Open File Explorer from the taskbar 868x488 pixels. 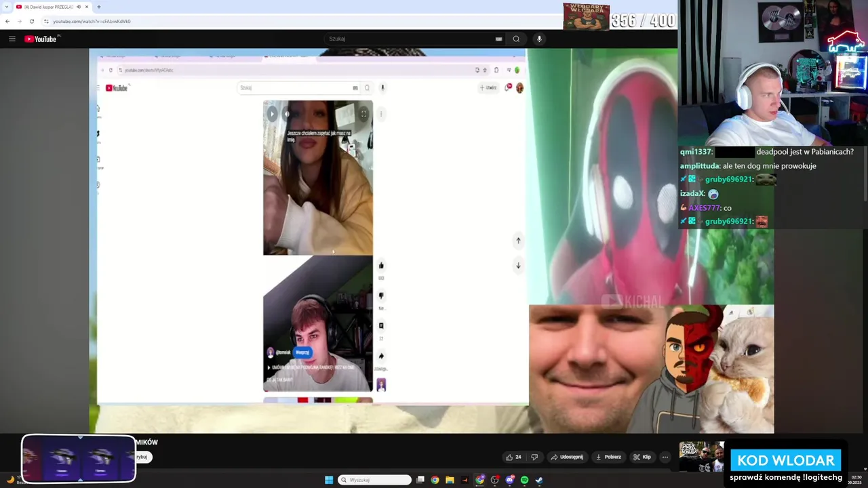point(450,480)
